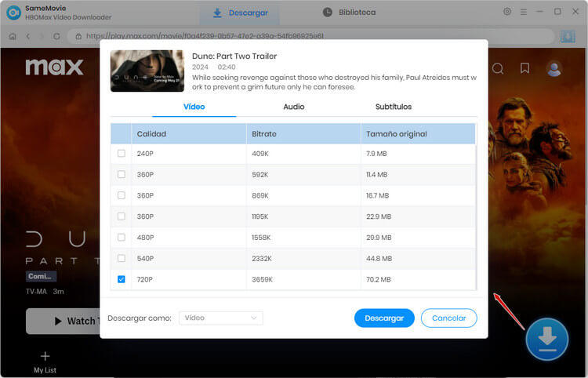Click the Dune trailer thumbnail
This screenshot has width=588, height=378.
(x=147, y=71)
